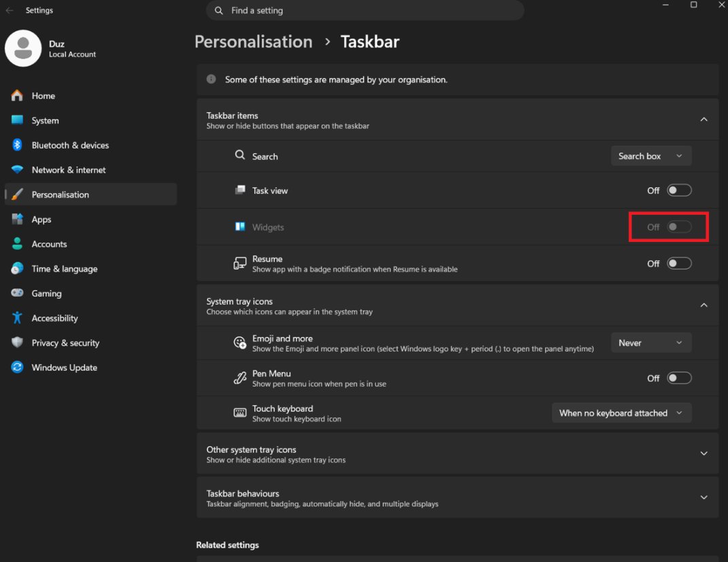Go to System settings
Viewport: 728px width, 562px height.
[90, 120]
